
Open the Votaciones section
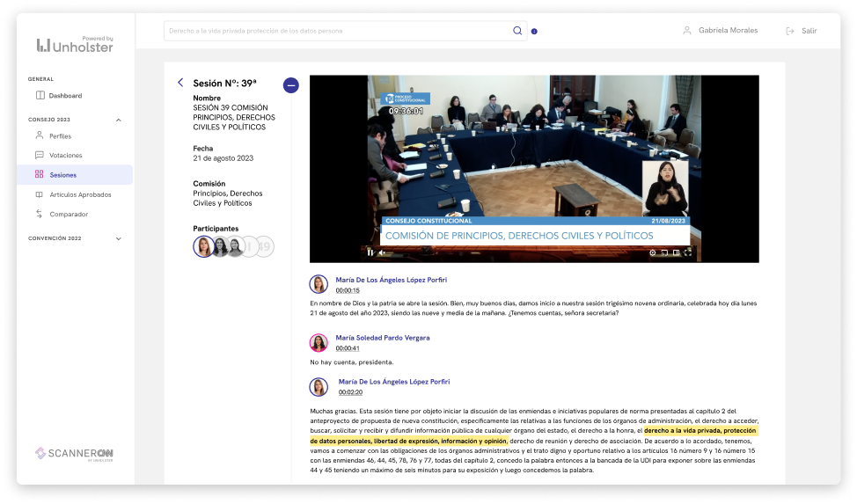[x=65, y=156]
